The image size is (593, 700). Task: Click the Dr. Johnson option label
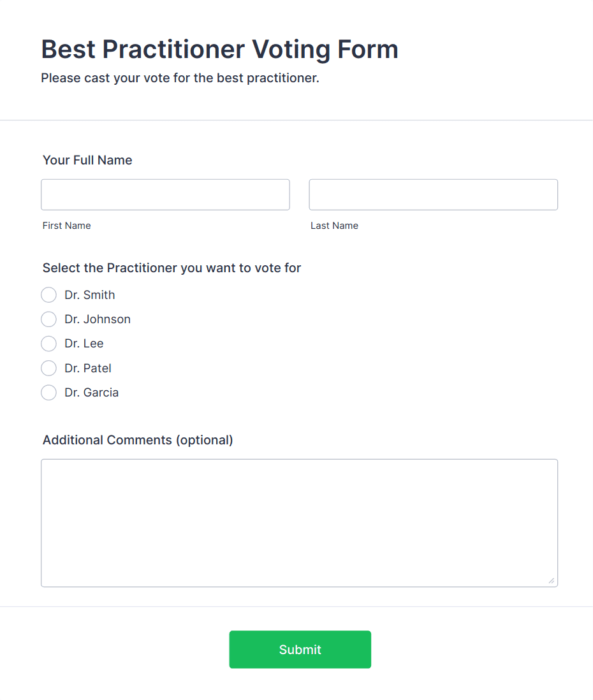(98, 319)
